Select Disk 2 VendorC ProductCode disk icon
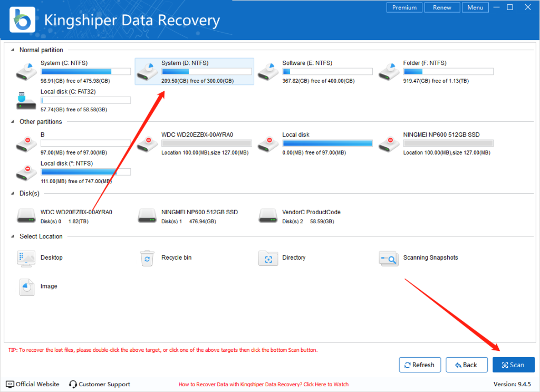 click(x=268, y=216)
